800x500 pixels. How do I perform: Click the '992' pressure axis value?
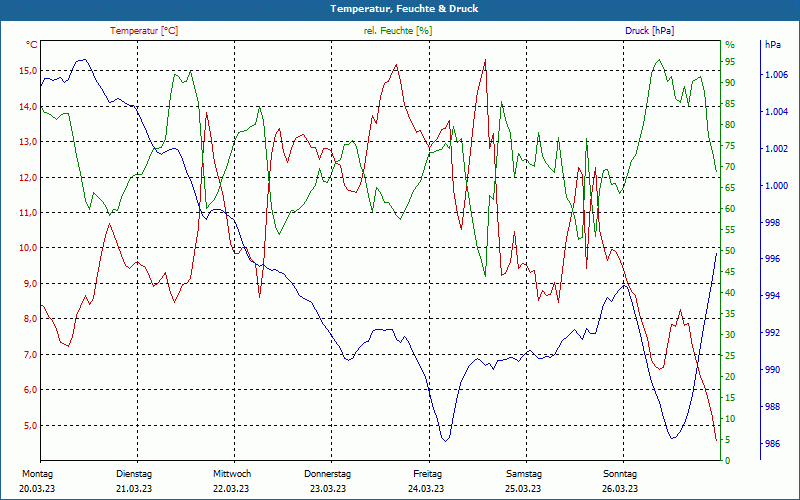coord(772,333)
